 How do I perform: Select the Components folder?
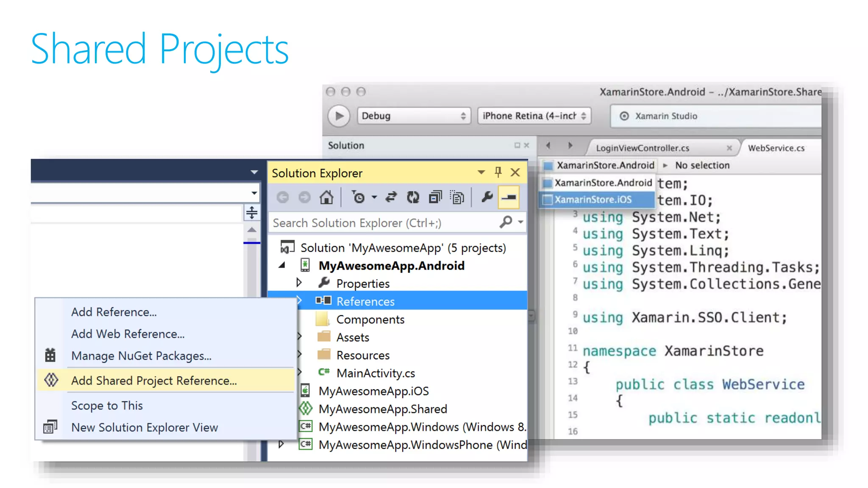(370, 319)
